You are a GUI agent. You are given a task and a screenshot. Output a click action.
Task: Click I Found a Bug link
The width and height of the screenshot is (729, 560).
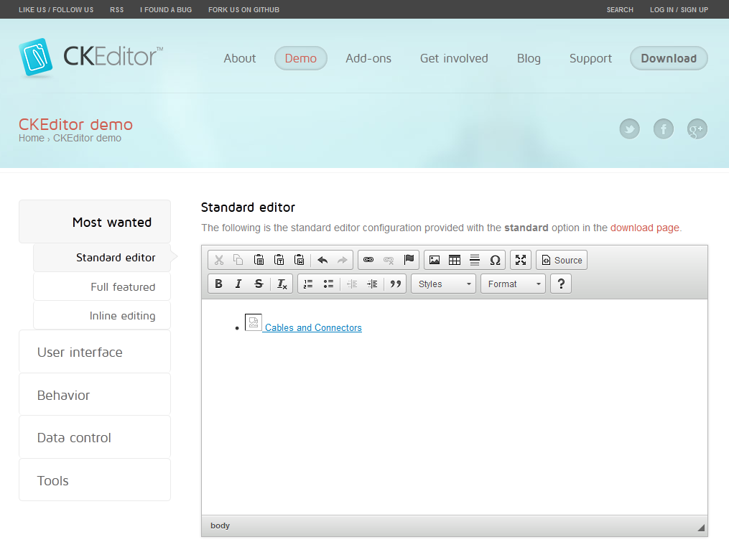pyautogui.click(x=166, y=10)
